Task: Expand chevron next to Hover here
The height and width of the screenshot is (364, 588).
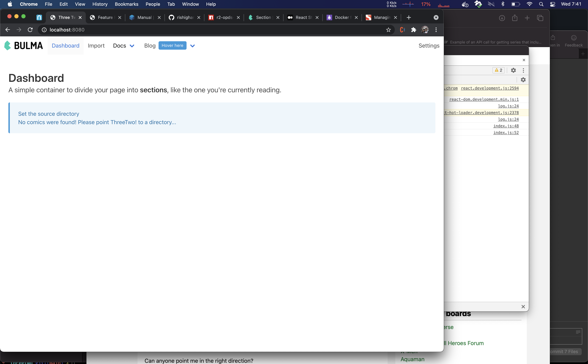Action: click(192, 46)
